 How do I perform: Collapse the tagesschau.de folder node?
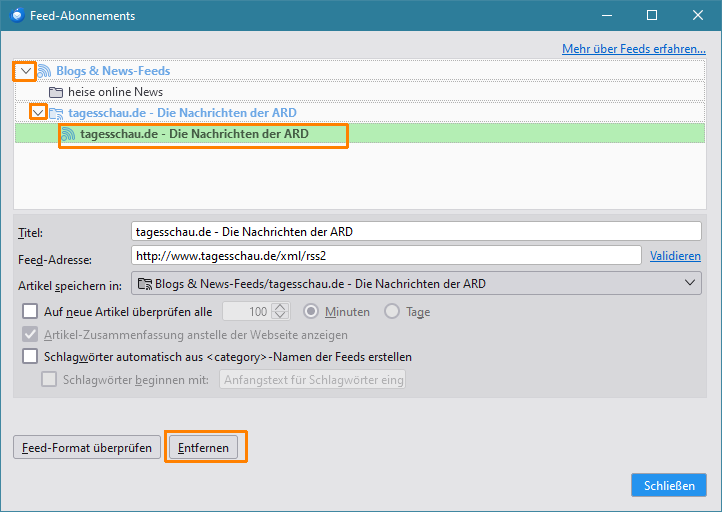pyautogui.click(x=38, y=113)
